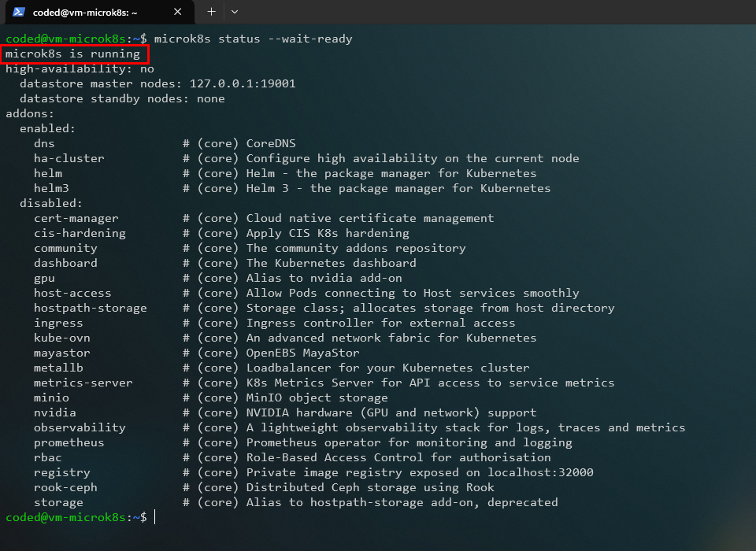This screenshot has width=756, height=551.
Task: Click 'Alias to nvidia add-on' description
Action: tap(324, 278)
